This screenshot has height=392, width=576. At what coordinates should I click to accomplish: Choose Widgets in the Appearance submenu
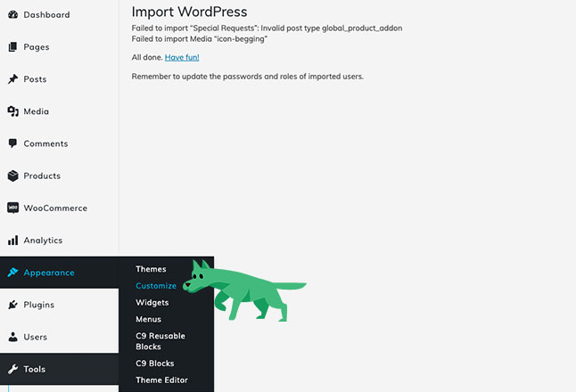[152, 302]
